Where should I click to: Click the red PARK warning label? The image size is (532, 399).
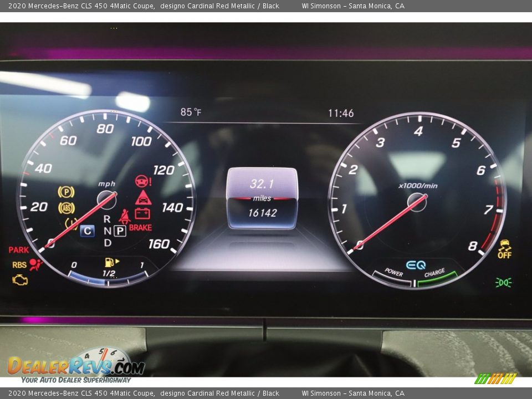pos(19,250)
